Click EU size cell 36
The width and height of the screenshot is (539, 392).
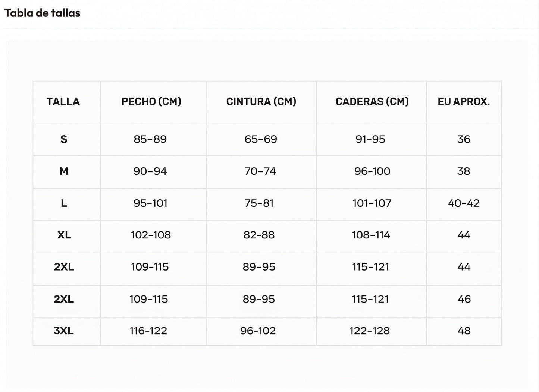(x=464, y=139)
